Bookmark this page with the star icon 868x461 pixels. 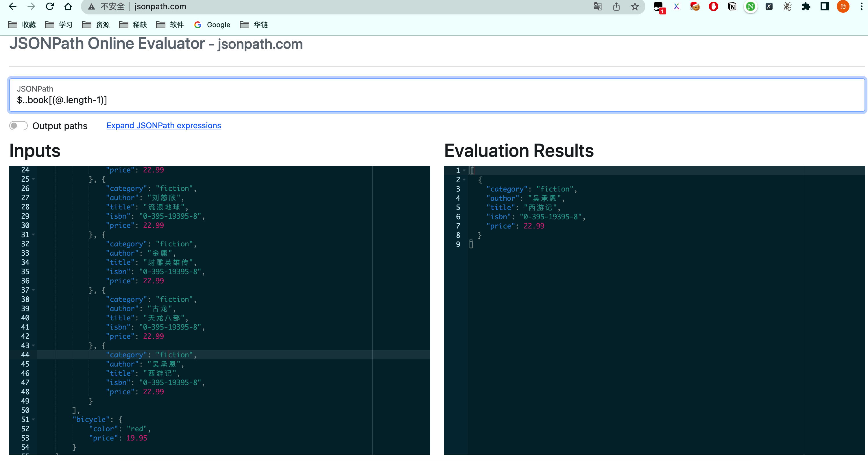tap(635, 6)
